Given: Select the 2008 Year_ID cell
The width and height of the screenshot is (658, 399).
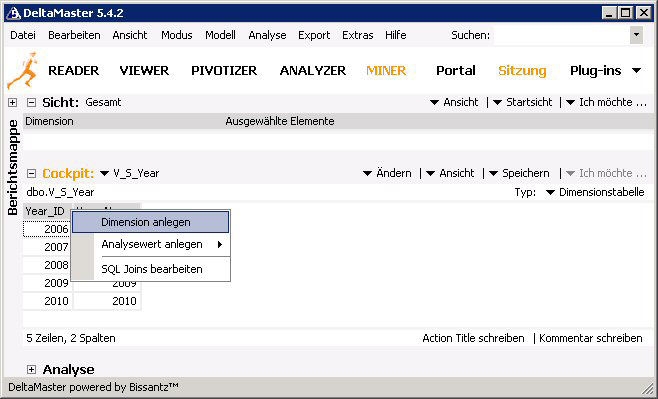Looking at the screenshot, I should pyautogui.click(x=47, y=265).
